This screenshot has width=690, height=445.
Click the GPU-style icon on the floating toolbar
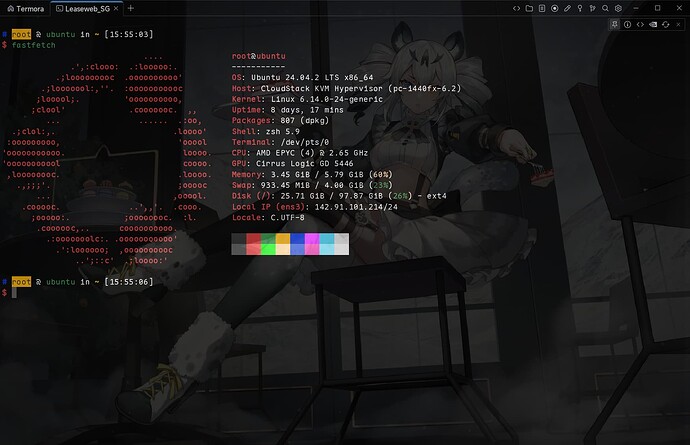pyautogui.click(x=653, y=25)
